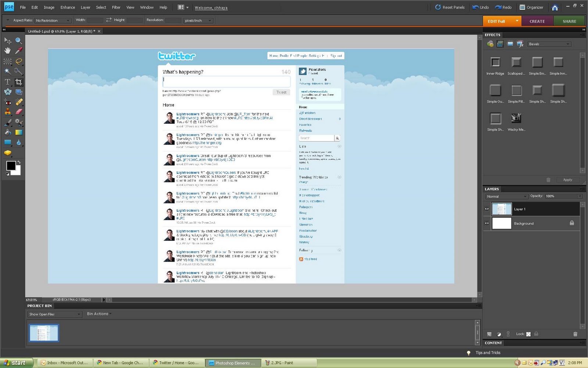Pick the Eyedropper tool
The height and width of the screenshot is (368, 588).
19,51
